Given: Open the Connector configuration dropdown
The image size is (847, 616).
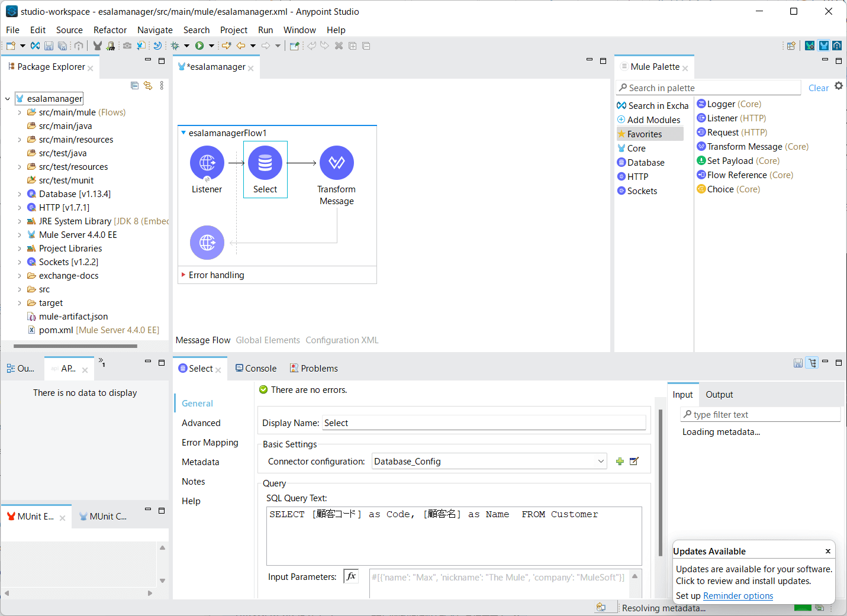Looking at the screenshot, I should point(601,462).
